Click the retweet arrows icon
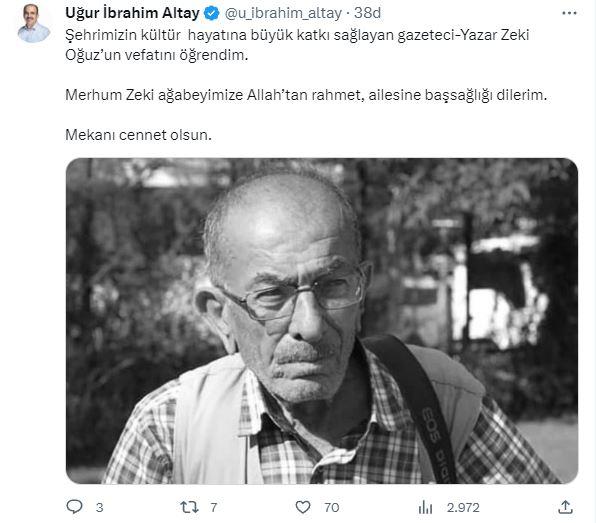The width and height of the screenshot is (596, 523). pos(189,507)
